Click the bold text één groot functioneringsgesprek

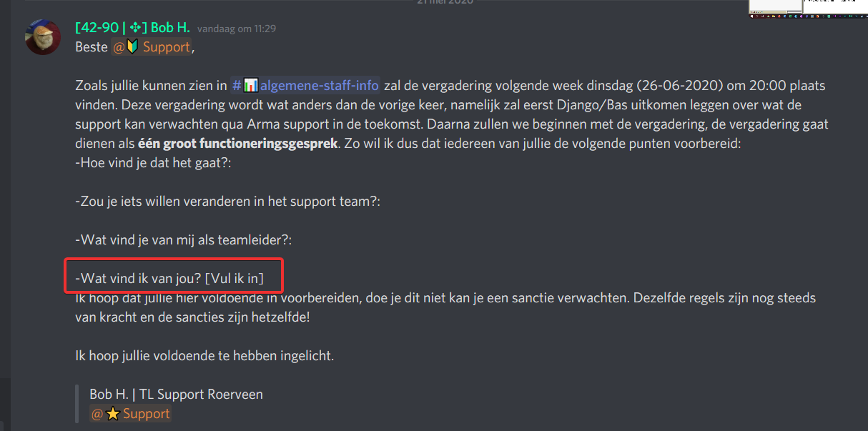coord(237,144)
